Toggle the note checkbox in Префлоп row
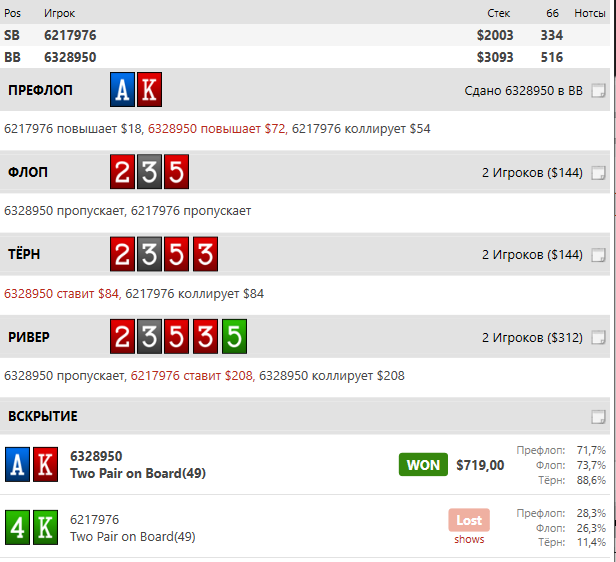This screenshot has height=562, width=616. point(598,91)
